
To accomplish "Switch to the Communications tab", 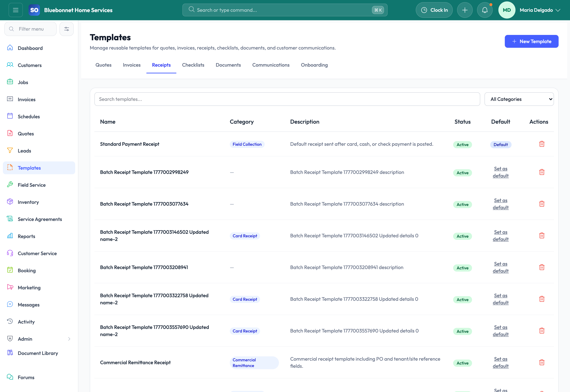I will click(271, 65).
